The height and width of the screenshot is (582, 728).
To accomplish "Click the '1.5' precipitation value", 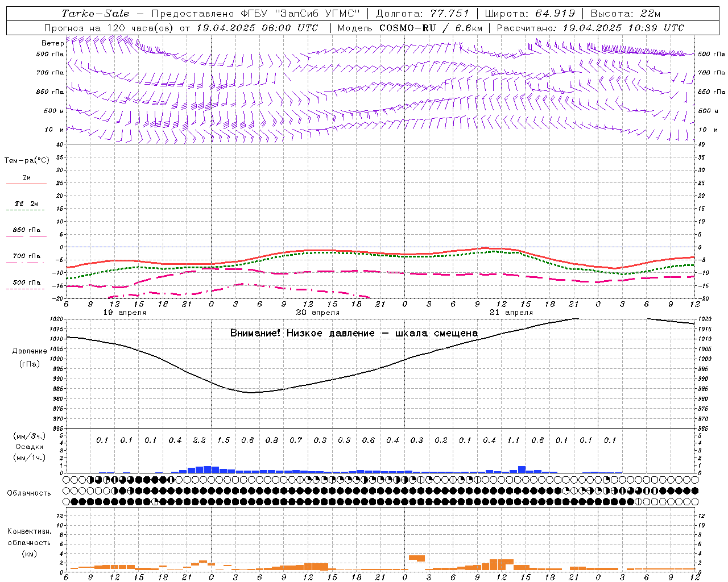I will (224, 440).
